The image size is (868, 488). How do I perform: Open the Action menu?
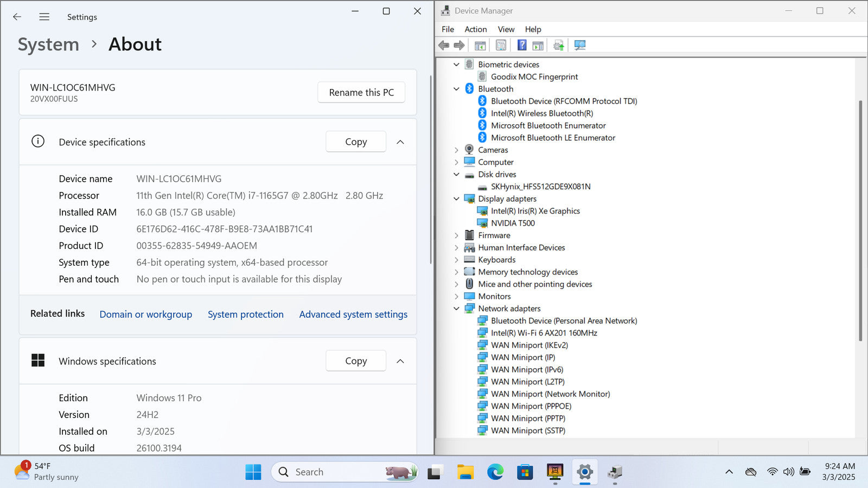coord(476,29)
